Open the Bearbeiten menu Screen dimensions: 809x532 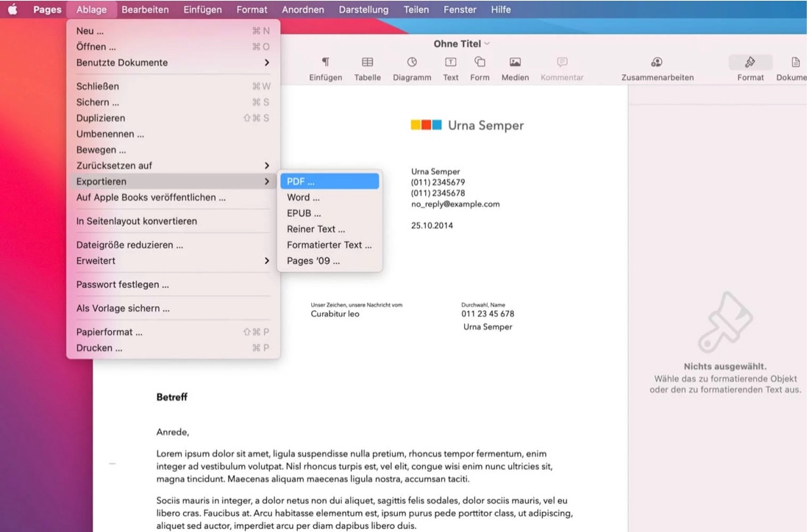coord(145,10)
